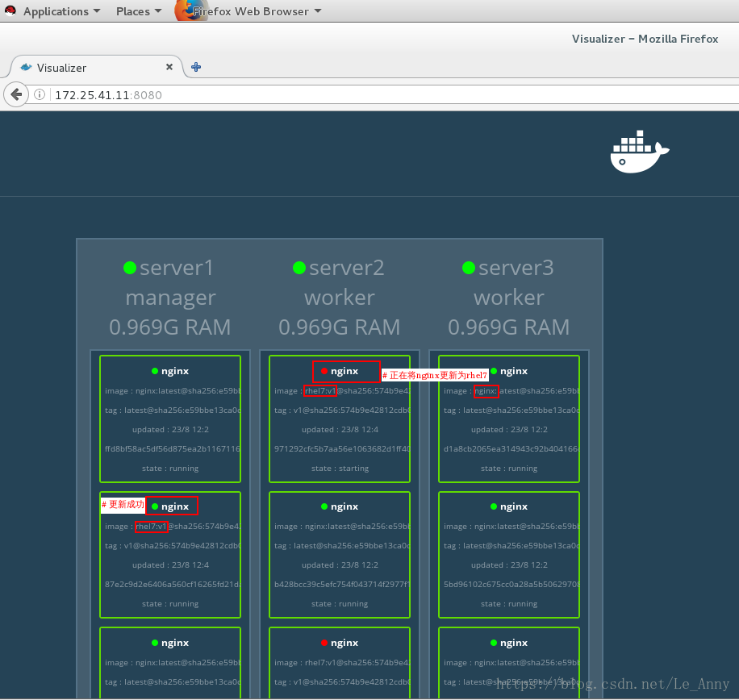Click 'updated : 23/8 12:4' in server1's second container
The width and height of the screenshot is (739, 700).
[x=170, y=565]
